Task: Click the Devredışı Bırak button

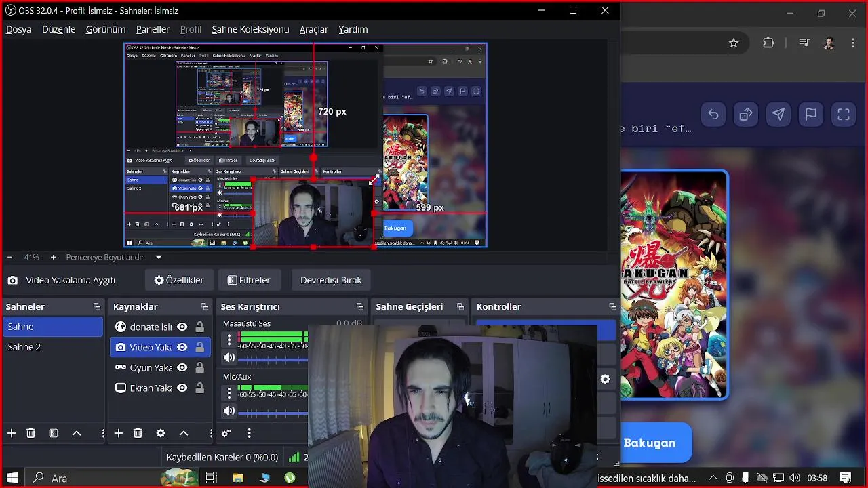Action: click(x=331, y=280)
